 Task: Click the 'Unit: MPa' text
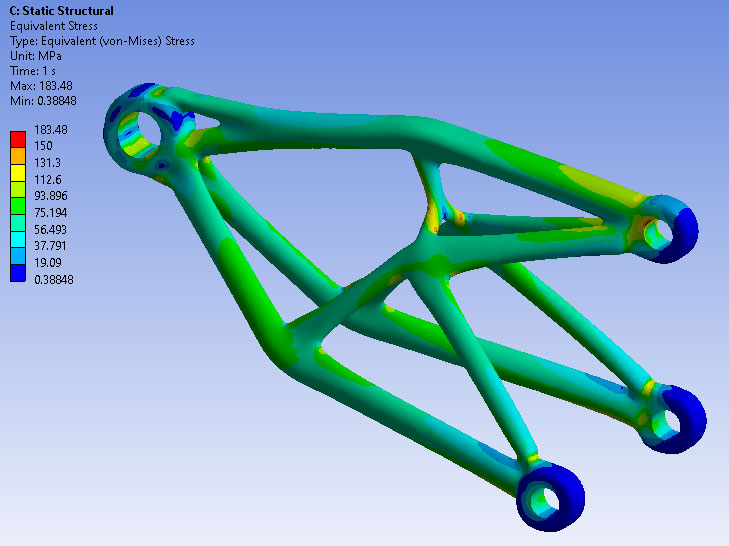tap(35, 56)
